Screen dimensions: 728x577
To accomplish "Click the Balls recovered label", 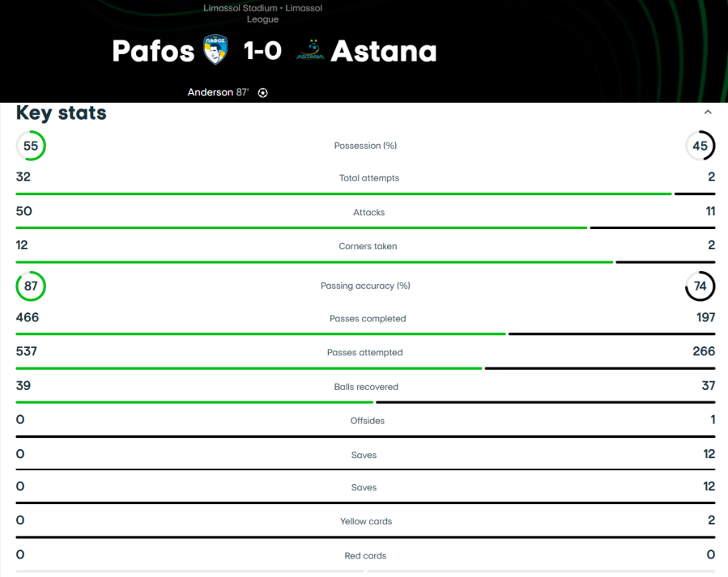I will (x=366, y=387).
